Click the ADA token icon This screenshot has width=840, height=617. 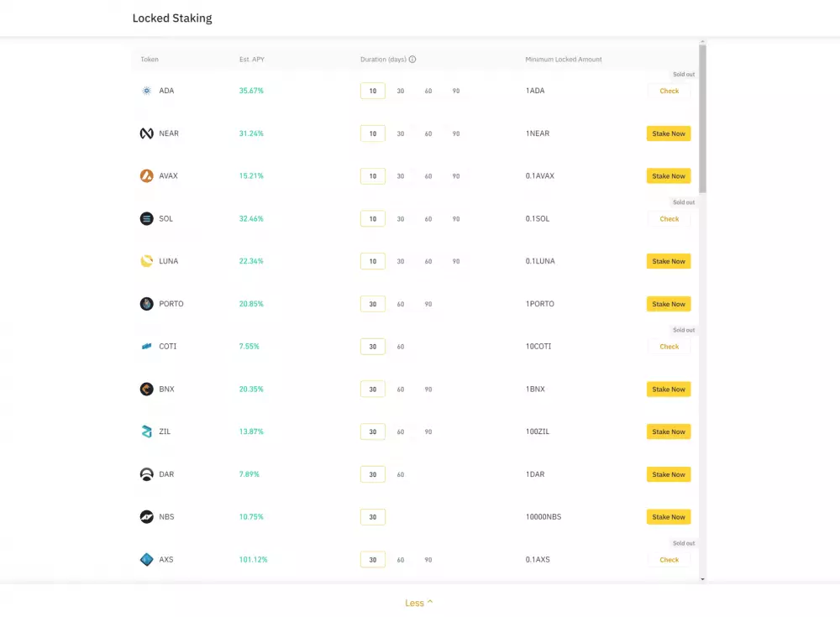point(144,90)
